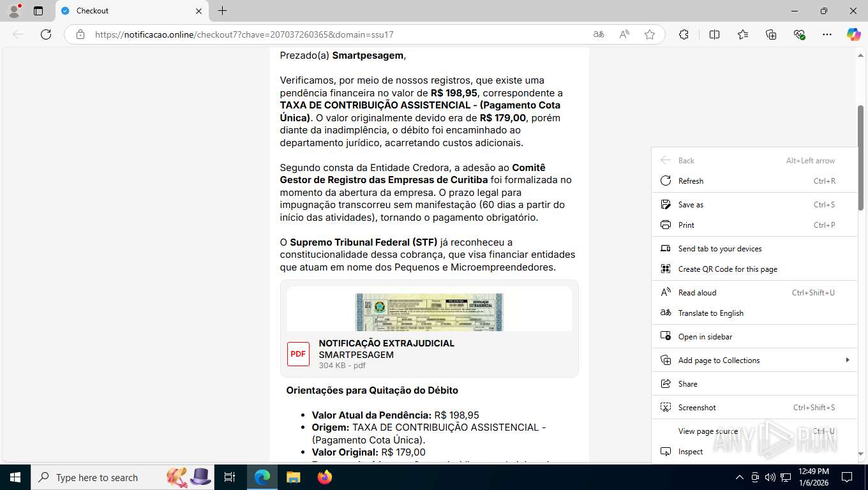Choose Refresh from context menu
868x490 pixels.
coord(754,181)
